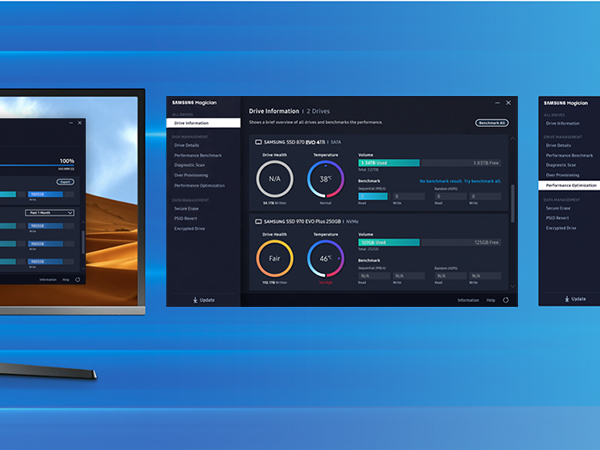Open Secure Erase in right window sidebar
Viewport: 600px width, 450px height.
coord(558,208)
